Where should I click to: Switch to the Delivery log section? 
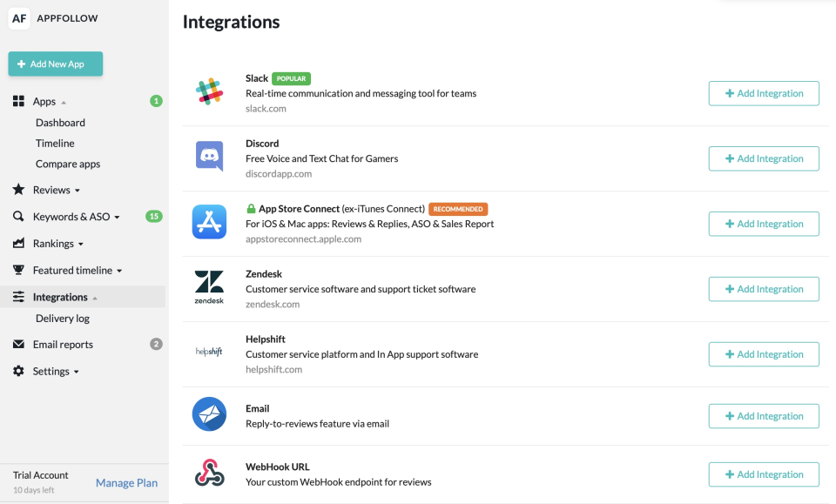pyautogui.click(x=60, y=318)
